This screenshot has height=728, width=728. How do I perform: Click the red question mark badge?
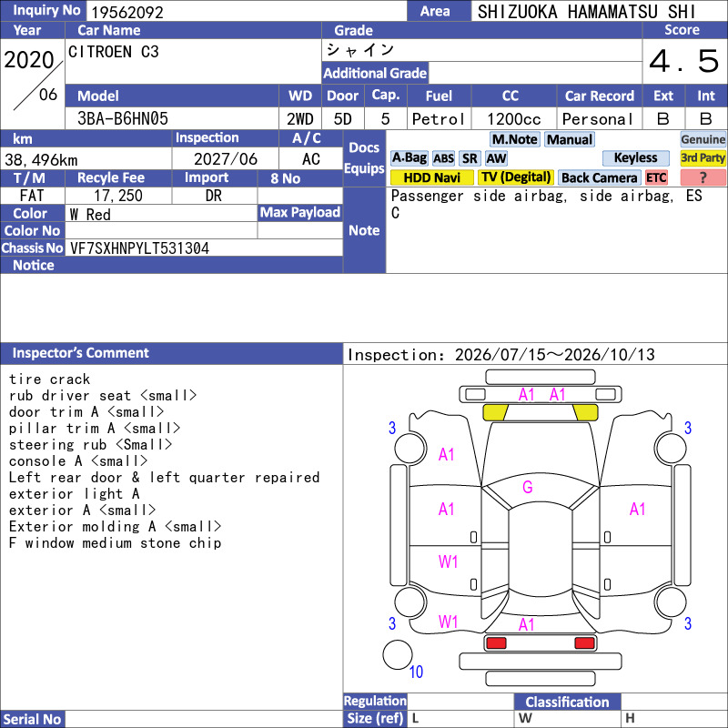coord(703,177)
